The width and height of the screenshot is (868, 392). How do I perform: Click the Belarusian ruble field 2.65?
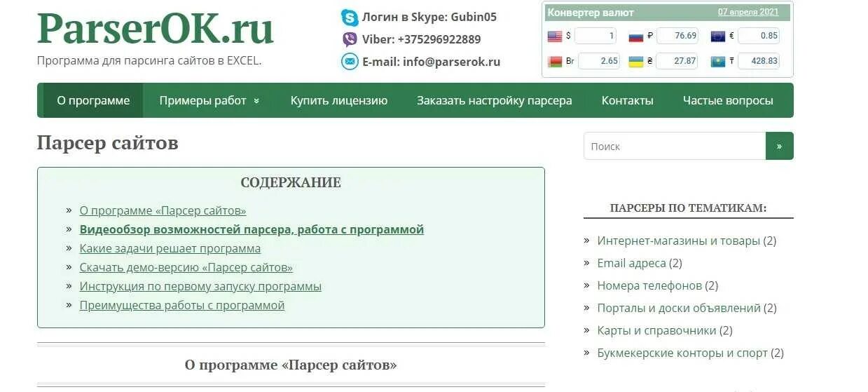tap(600, 61)
